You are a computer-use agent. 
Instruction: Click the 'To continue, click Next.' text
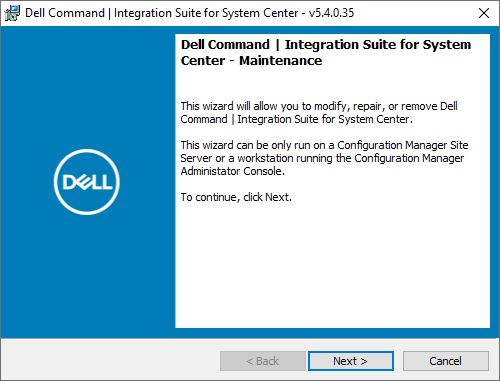pyautogui.click(x=236, y=197)
